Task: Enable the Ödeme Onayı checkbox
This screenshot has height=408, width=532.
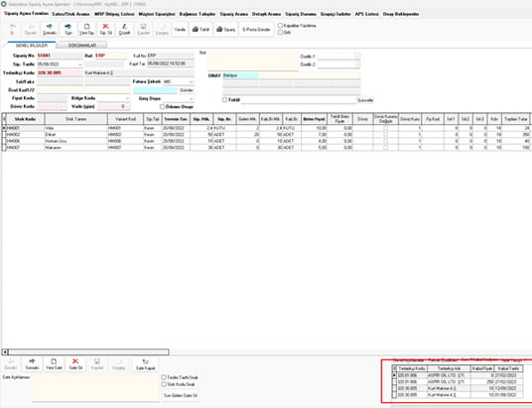Action: (162, 106)
